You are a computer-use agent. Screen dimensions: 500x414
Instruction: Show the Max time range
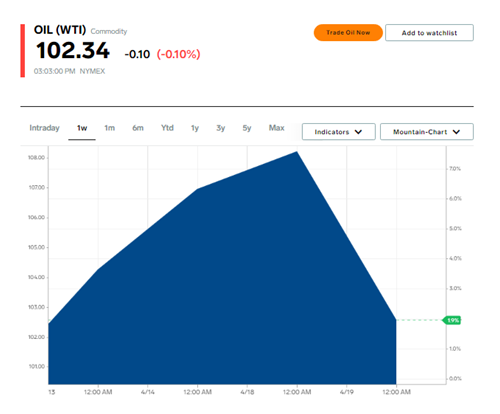point(277,128)
